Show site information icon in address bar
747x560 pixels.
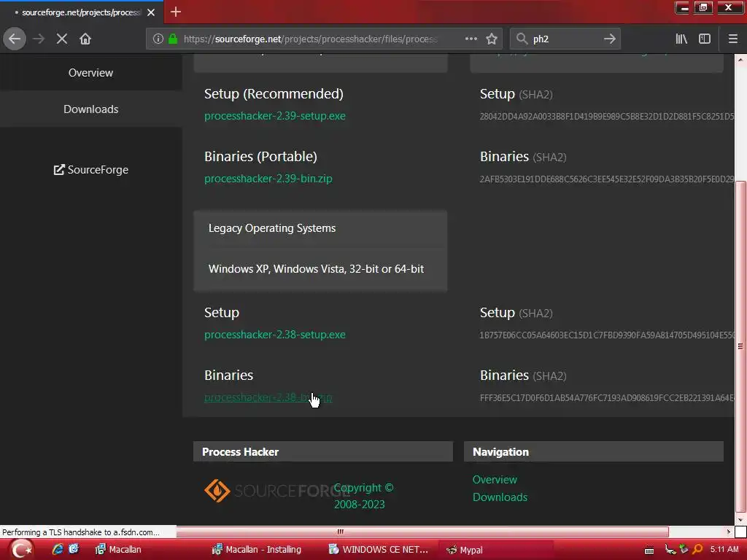point(158,39)
